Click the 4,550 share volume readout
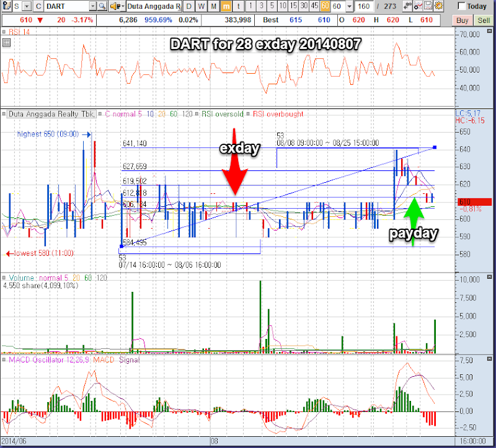The height and width of the screenshot is (448, 496). click(40, 286)
